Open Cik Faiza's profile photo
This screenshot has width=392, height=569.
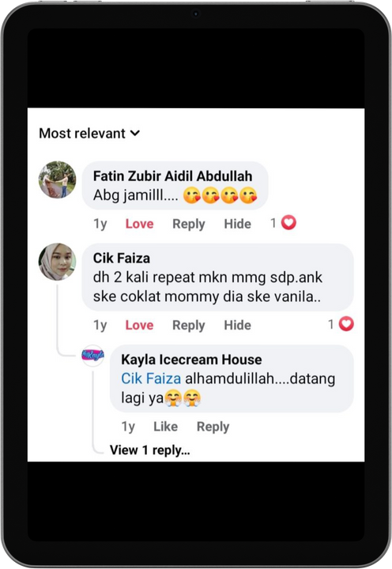coord(58,262)
